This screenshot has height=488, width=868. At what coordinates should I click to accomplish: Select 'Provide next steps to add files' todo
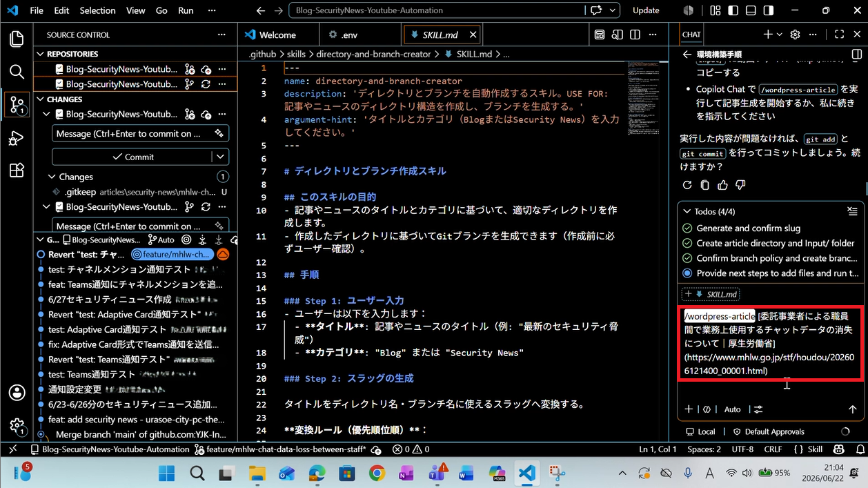tap(770, 273)
